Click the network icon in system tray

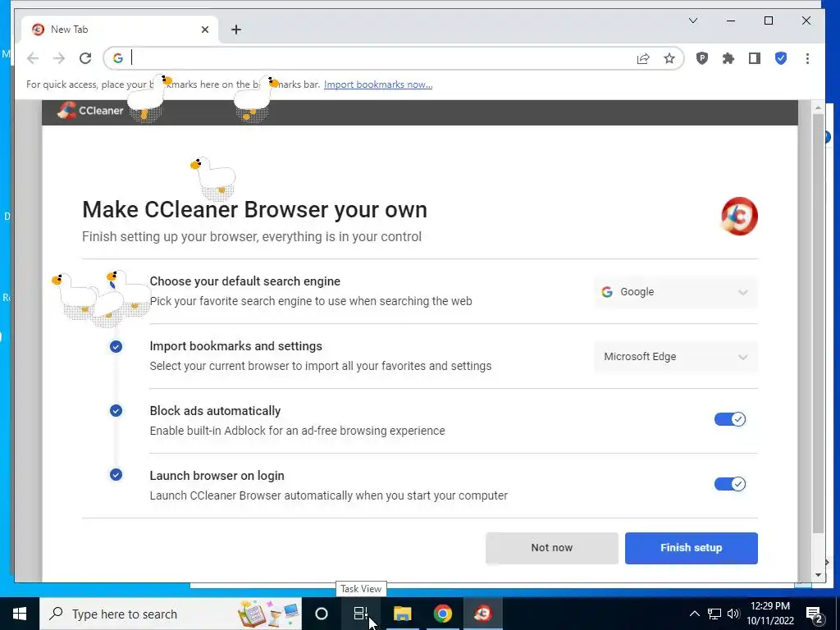tap(714, 614)
